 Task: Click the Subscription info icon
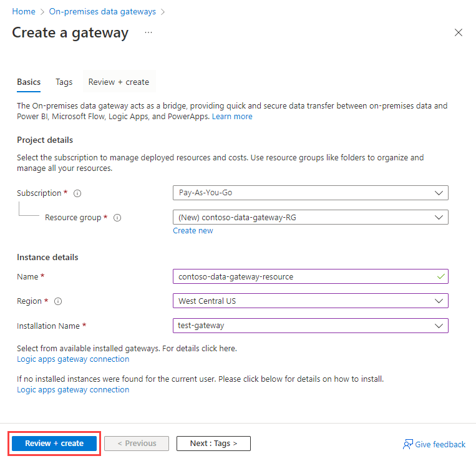tap(77, 193)
